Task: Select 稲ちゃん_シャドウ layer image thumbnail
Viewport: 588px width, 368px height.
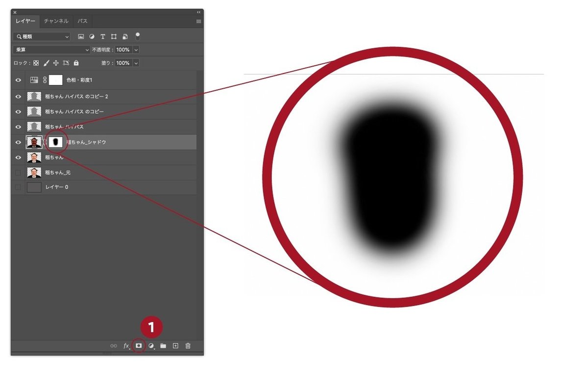Action: pos(34,142)
